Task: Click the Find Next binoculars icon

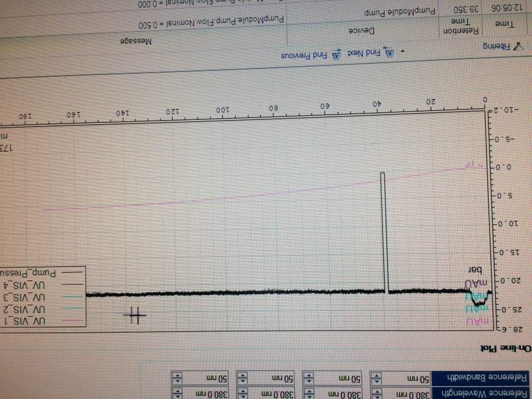Action: click(389, 52)
